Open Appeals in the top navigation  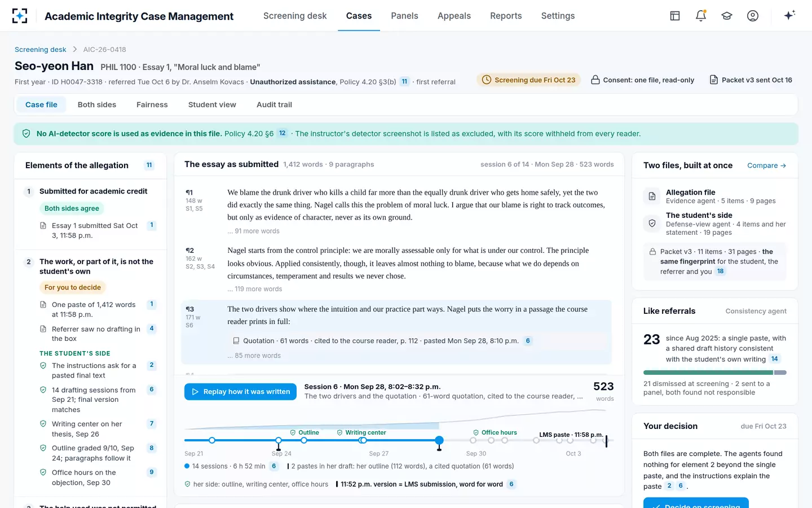pyautogui.click(x=454, y=16)
